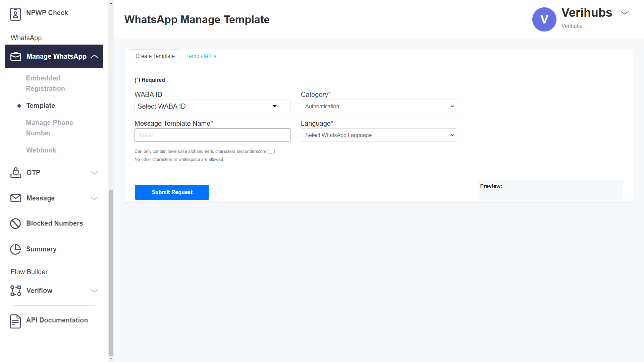Open the Select WhatsApp Language dropdown
This screenshot has width=644, height=362.
379,135
